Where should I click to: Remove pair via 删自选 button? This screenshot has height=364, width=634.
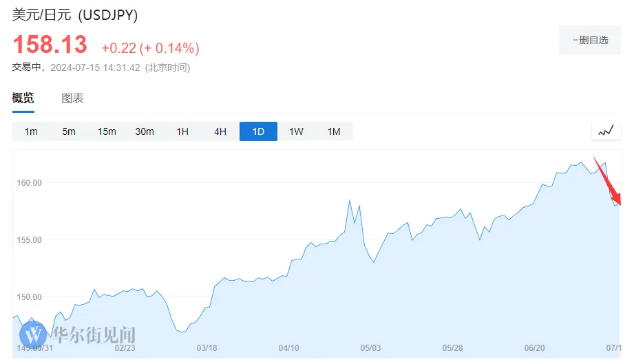[590, 40]
